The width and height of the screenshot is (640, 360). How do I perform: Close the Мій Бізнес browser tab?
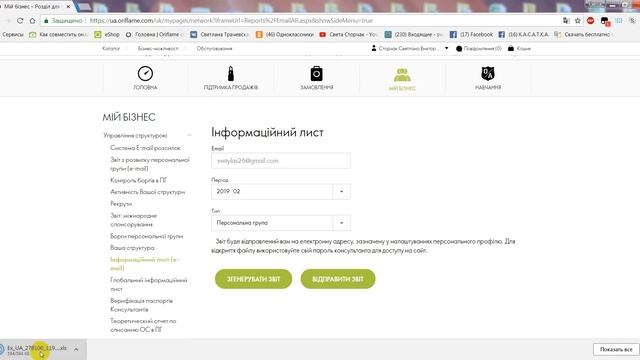(68, 7)
